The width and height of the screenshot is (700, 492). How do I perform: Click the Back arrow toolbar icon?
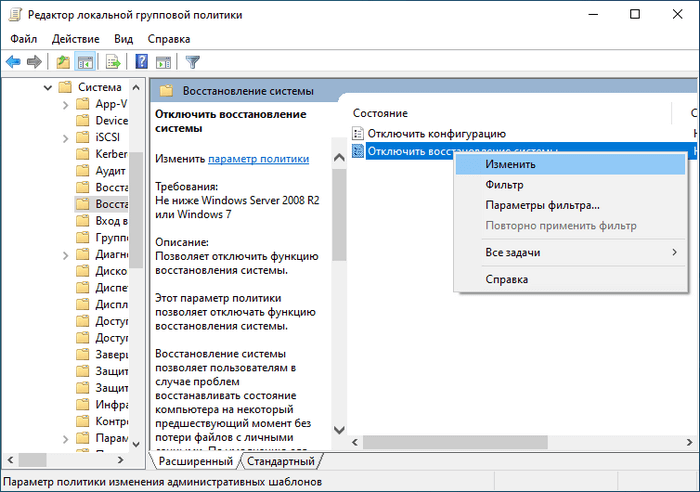[13, 62]
